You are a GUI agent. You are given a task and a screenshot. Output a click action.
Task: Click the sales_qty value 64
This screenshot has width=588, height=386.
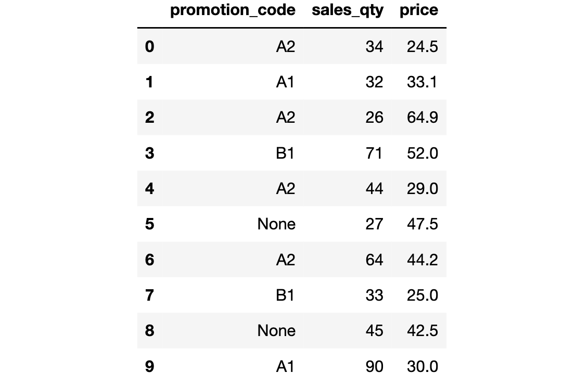point(374,260)
